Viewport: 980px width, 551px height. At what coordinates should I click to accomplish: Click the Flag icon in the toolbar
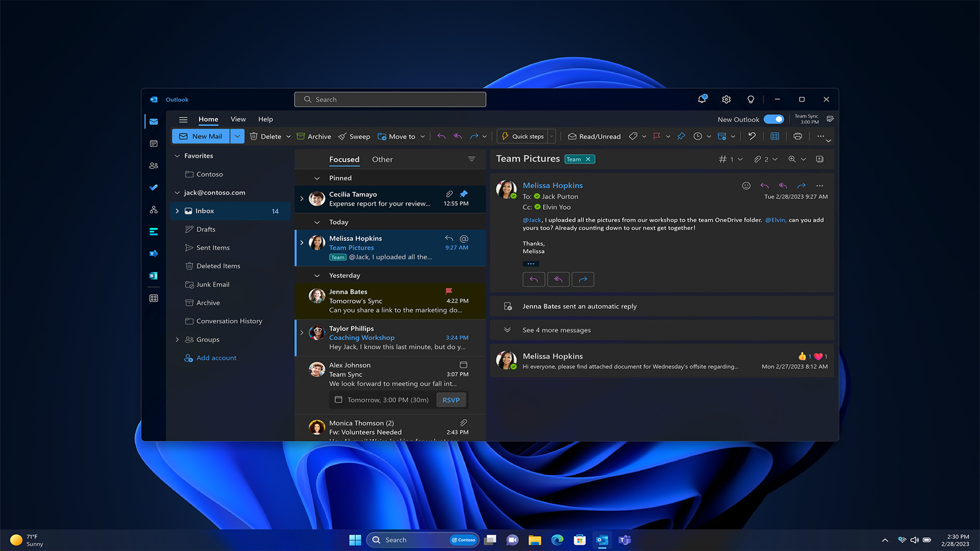[657, 136]
